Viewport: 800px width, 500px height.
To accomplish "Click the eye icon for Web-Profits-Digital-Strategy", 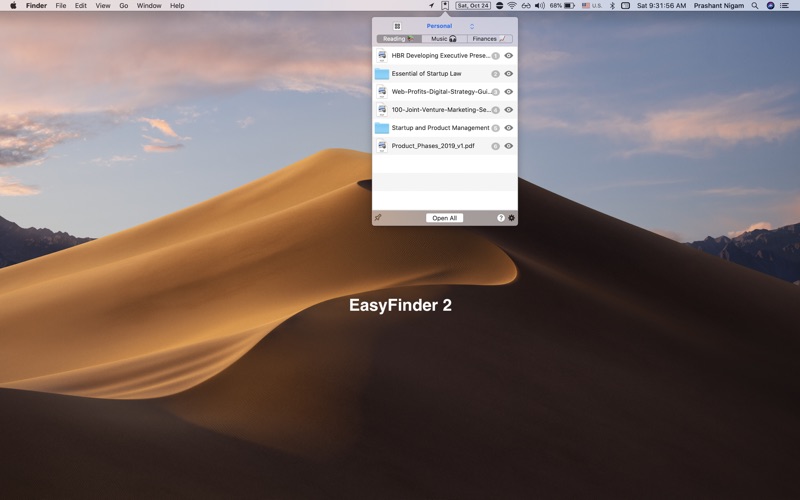I will 509,92.
